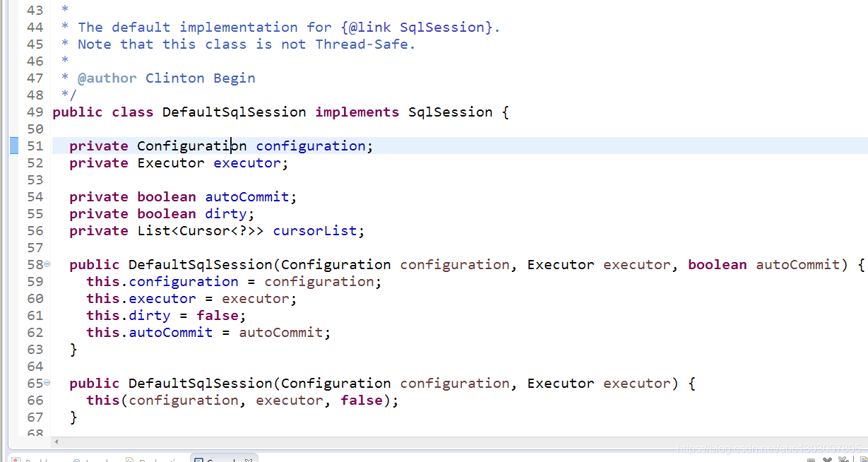Screen dimensions: 868x462
Task: Place cursor on the configuration field declaration
Action: click(x=311, y=146)
